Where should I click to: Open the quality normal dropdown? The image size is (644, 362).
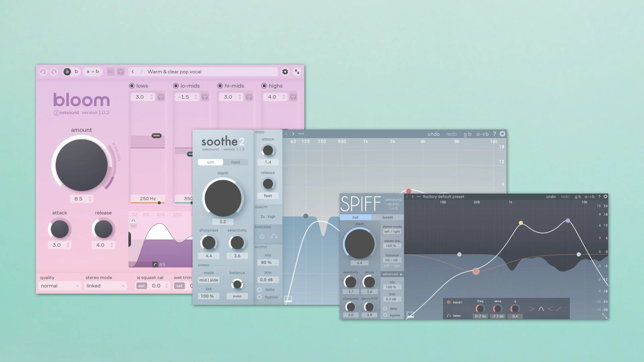point(60,286)
